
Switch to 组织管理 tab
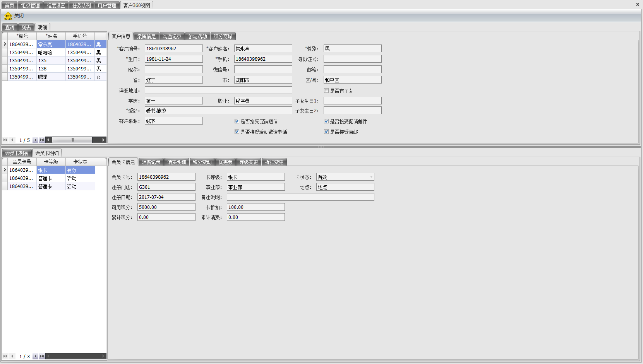click(30, 5)
